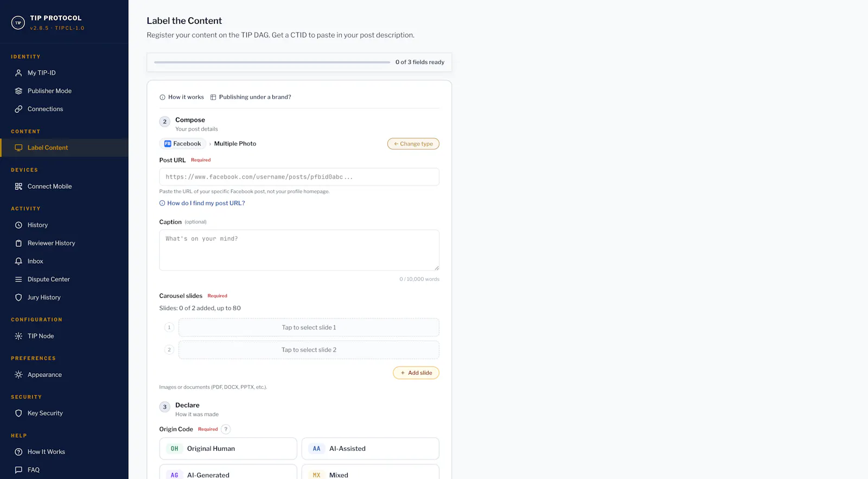The width and height of the screenshot is (868, 479).
Task: Open Key Security settings
Action: tap(64, 413)
